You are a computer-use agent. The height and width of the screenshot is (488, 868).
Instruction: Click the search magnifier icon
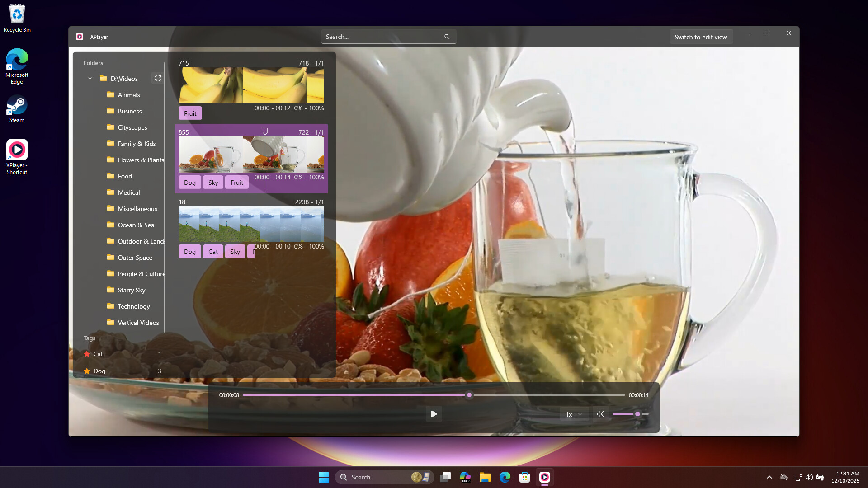click(447, 37)
